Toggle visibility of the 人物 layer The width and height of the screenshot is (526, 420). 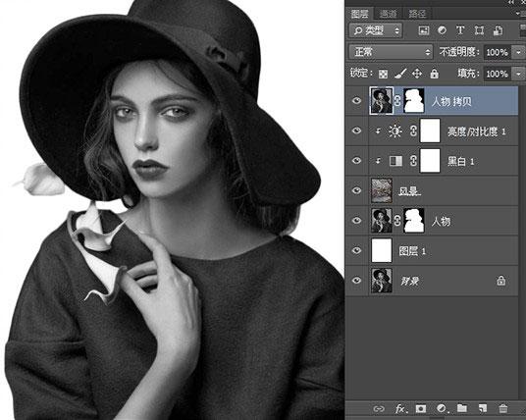click(x=356, y=221)
